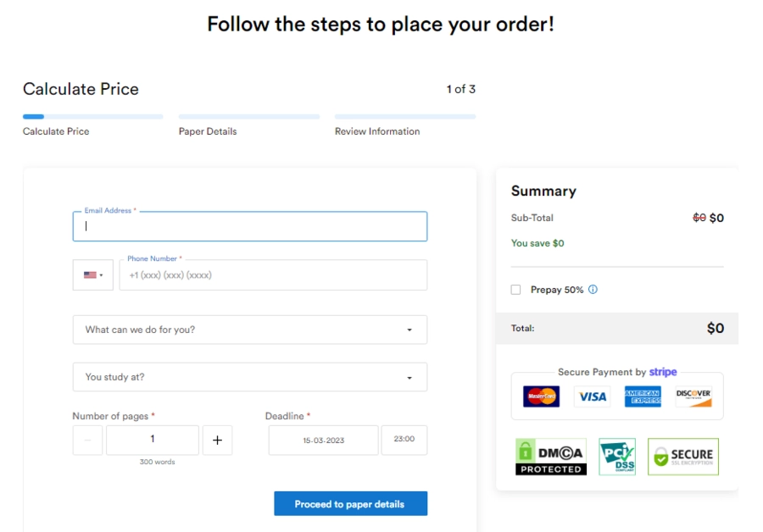
Task: Click the Calculate Price progress bar
Action: (x=93, y=117)
